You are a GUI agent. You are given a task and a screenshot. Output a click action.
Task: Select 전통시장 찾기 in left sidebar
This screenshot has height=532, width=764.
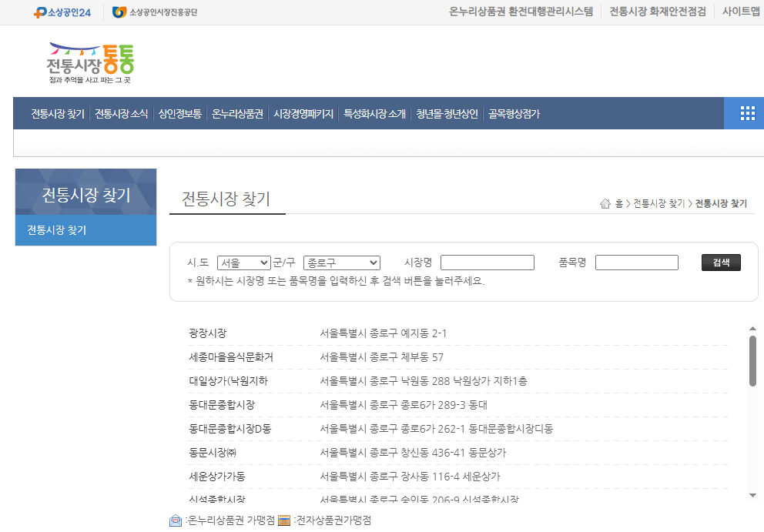pyautogui.click(x=85, y=230)
